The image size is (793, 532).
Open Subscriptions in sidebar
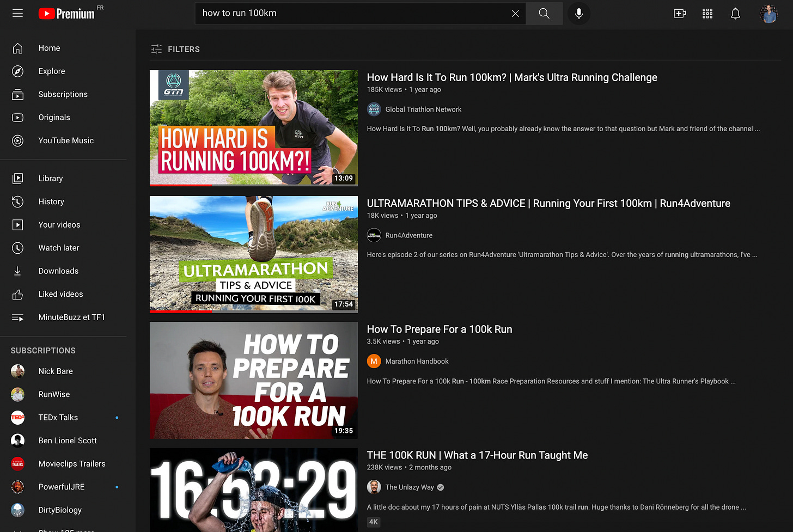click(x=63, y=94)
